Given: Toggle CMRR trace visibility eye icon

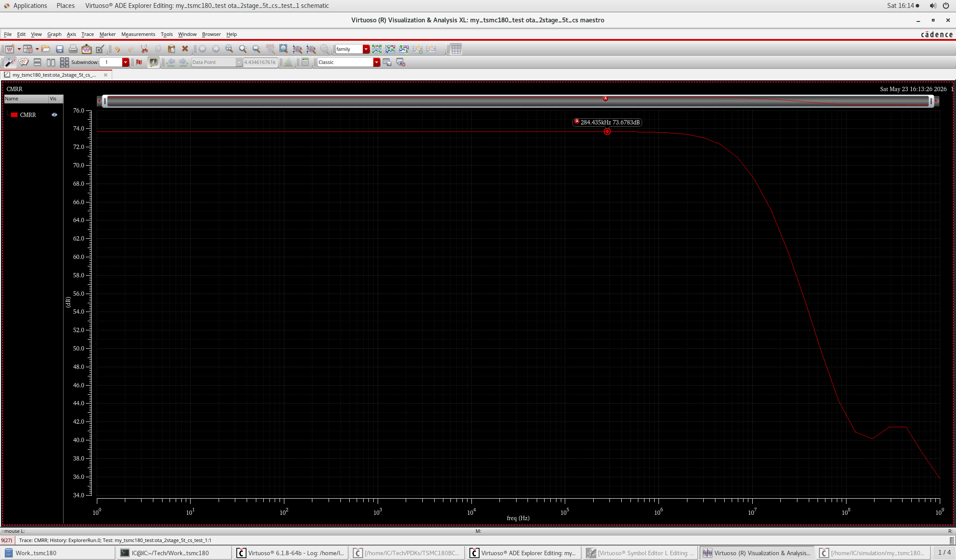Looking at the screenshot, I should tap(54, 115).
